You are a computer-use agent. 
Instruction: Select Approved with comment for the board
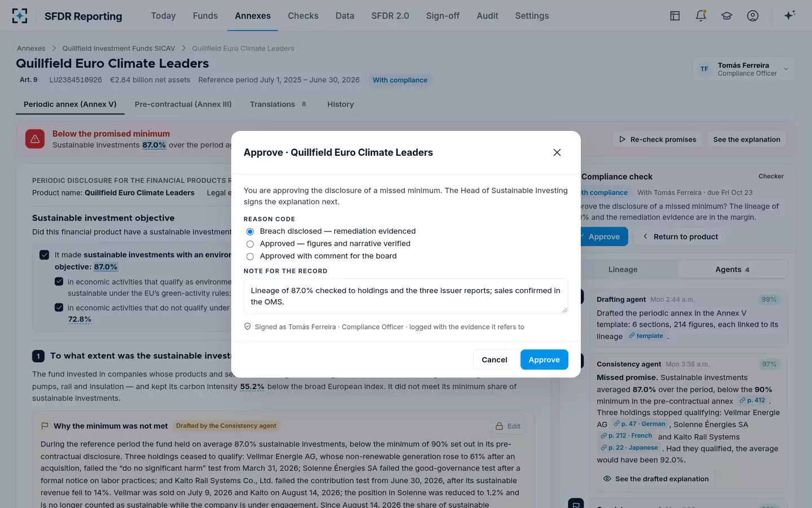pyautogui.click(x=250, y=256)
